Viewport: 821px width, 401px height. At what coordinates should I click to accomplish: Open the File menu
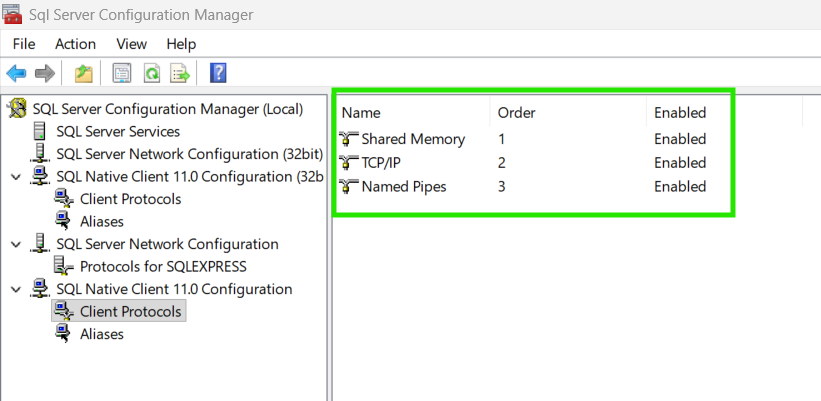tap(24, 44)
